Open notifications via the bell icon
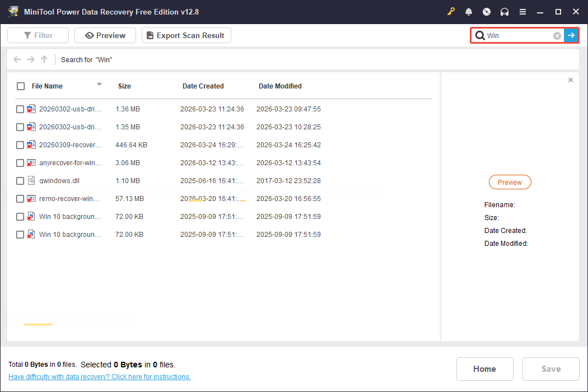 (x=469, y=11)
